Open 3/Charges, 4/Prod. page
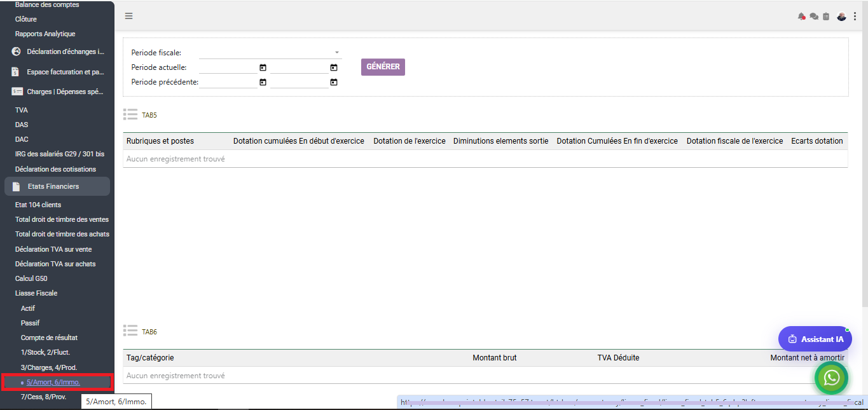Image resolution: width=868 pixels, height=410 pixels. [x=48, y=367]
